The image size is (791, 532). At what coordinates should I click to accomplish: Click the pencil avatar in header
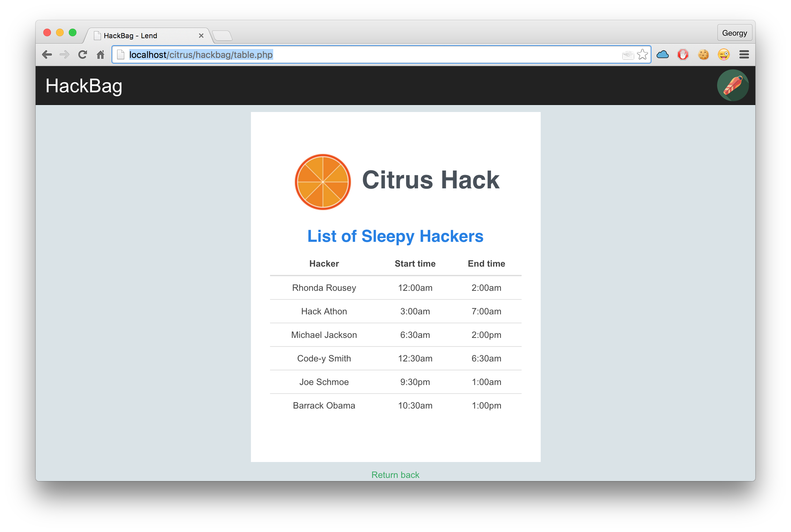click(x=733, y=86)
